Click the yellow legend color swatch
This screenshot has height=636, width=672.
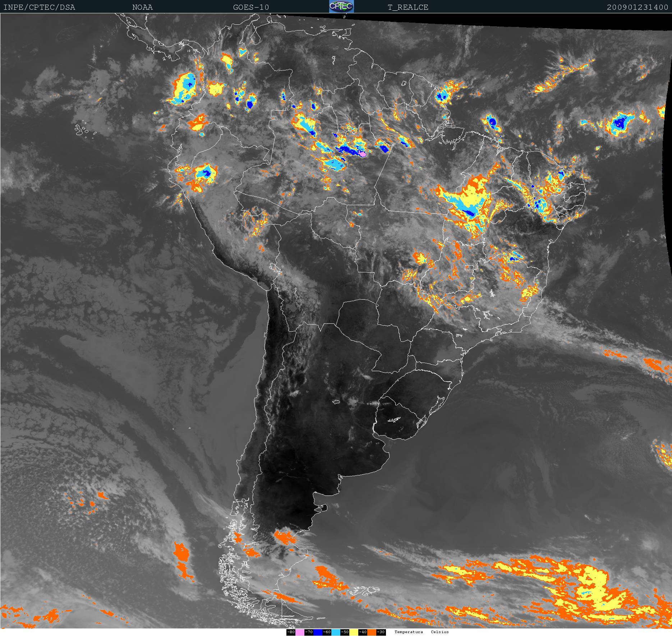tap(354, 632)
